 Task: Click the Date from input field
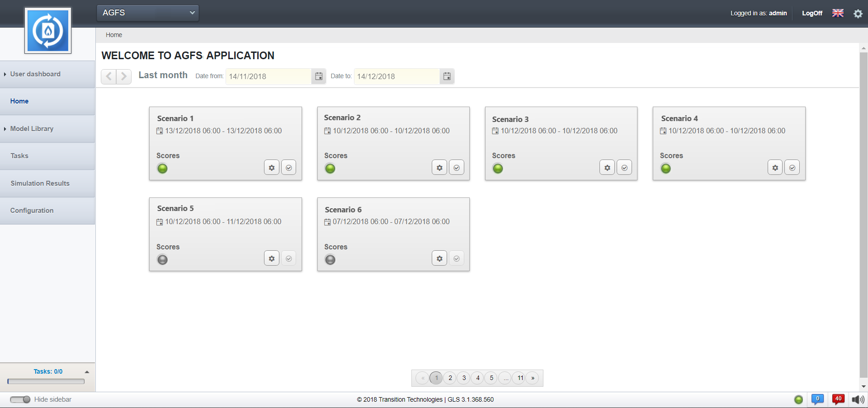click(269, 76)
